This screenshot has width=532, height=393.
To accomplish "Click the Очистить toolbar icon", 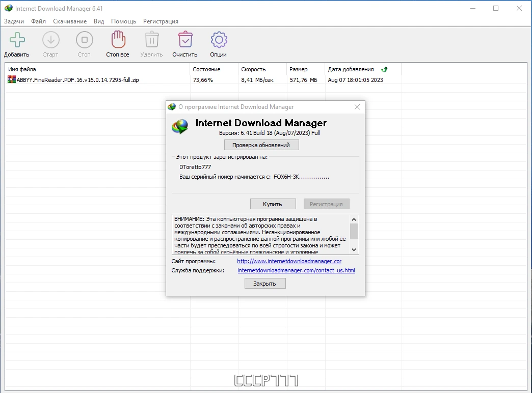I will (185, 40).
